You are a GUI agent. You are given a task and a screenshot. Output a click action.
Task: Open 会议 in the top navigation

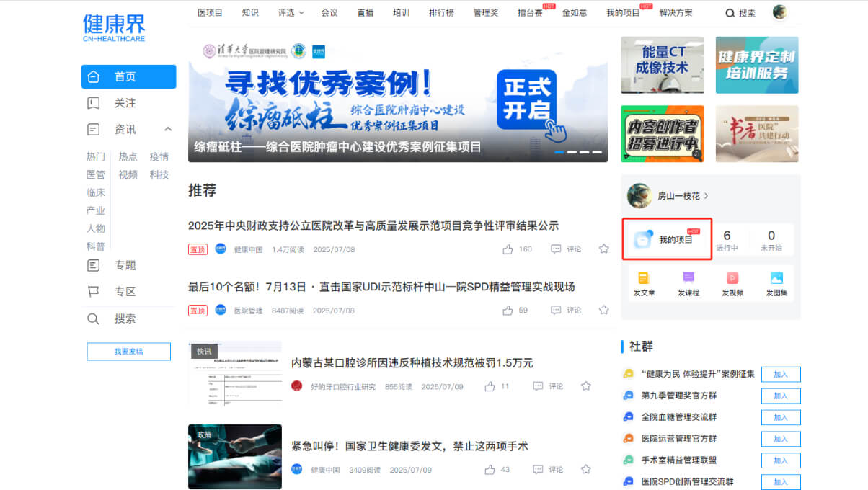tap(329, 12)
